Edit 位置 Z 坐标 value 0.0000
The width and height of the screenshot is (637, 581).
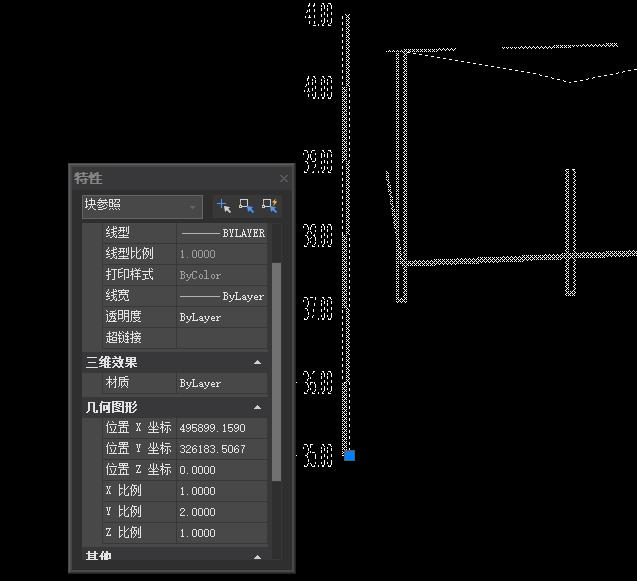[x=222, y=470]
